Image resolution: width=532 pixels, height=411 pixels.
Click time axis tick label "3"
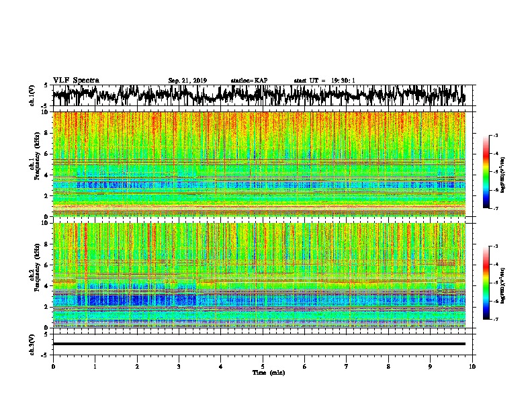click(179, 367)
